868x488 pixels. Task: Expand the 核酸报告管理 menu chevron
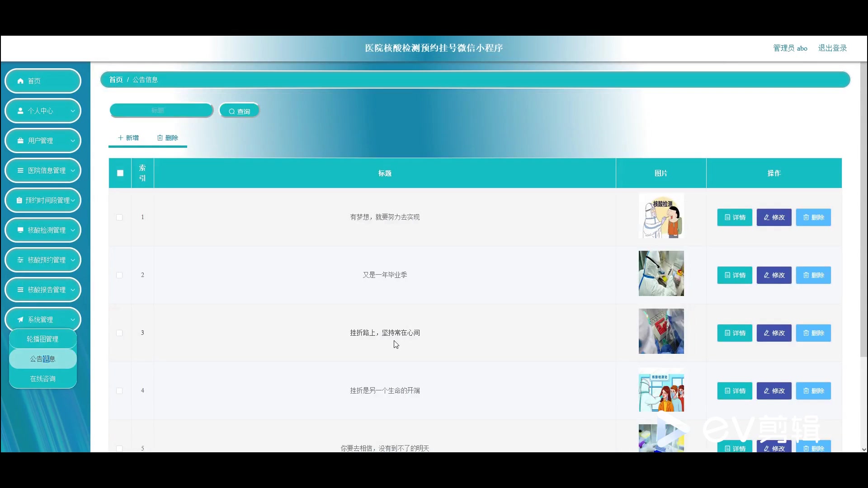click(x=73, y=290)
